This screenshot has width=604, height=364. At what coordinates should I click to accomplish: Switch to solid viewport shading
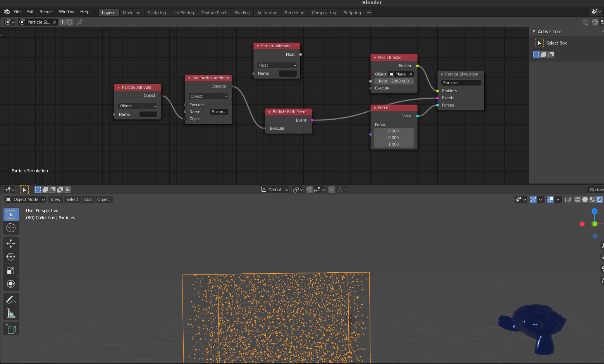coord(585,199)
